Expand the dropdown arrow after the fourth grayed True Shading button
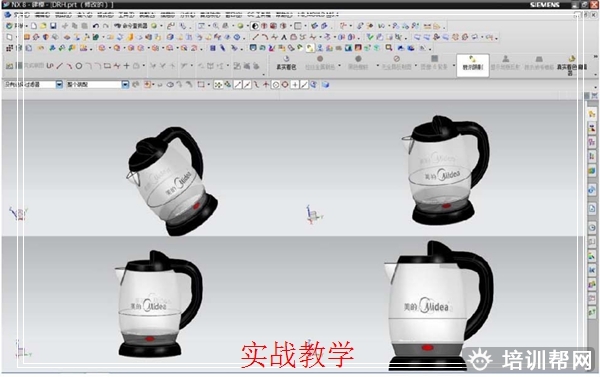This screenshot has width=600, height=377. click(454, 65)
